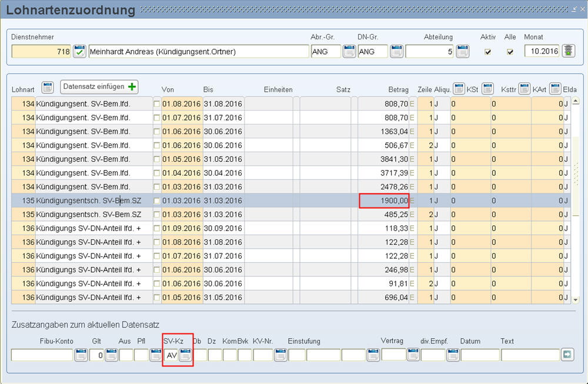
Task: Click the list scrollbar up arrow
Action: tap(576, 102)
